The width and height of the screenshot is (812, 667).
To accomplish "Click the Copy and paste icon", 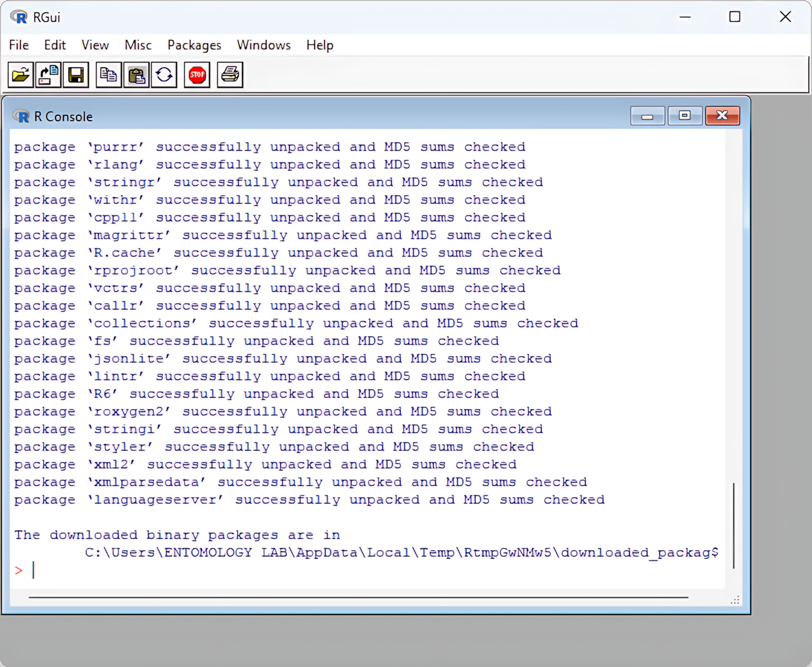I will 164,74.
